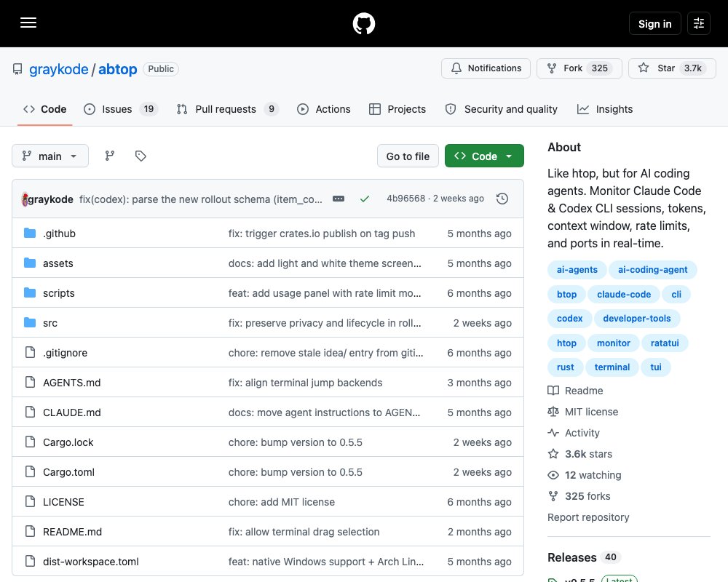Image resolution: width=728 pixels, height=582 pixels.
Task: Click the MIT license scales icon
Action: pos(553,412)
